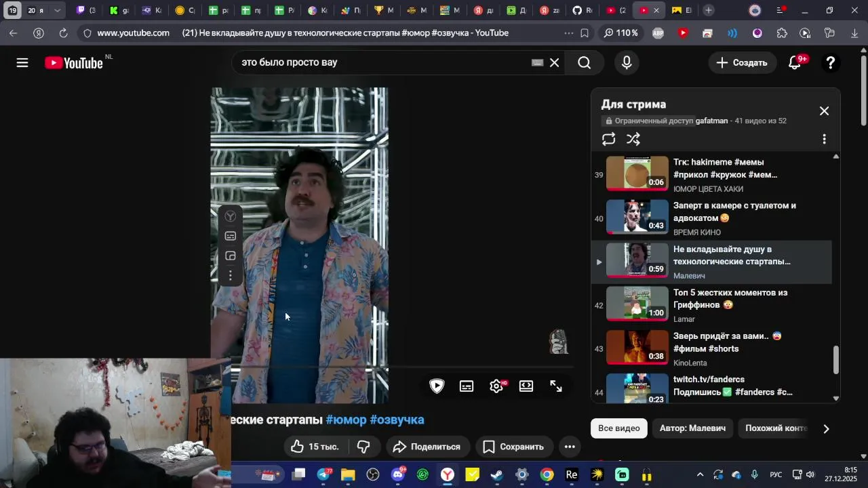Image resolution: width=868 pixels, height=488 pixels.
Task: Switch to the Twitch browser tab
Action: [85, 10]
